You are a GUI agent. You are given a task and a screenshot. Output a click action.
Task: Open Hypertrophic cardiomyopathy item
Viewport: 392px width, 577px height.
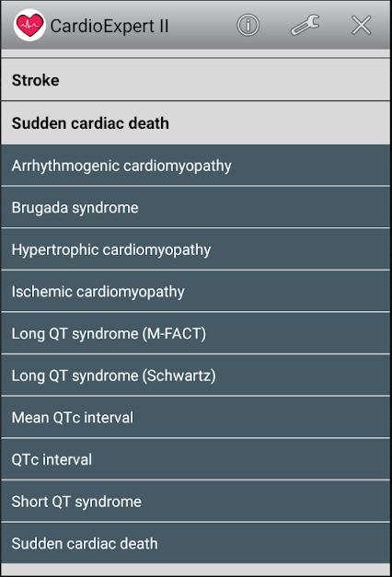[195, 249]
